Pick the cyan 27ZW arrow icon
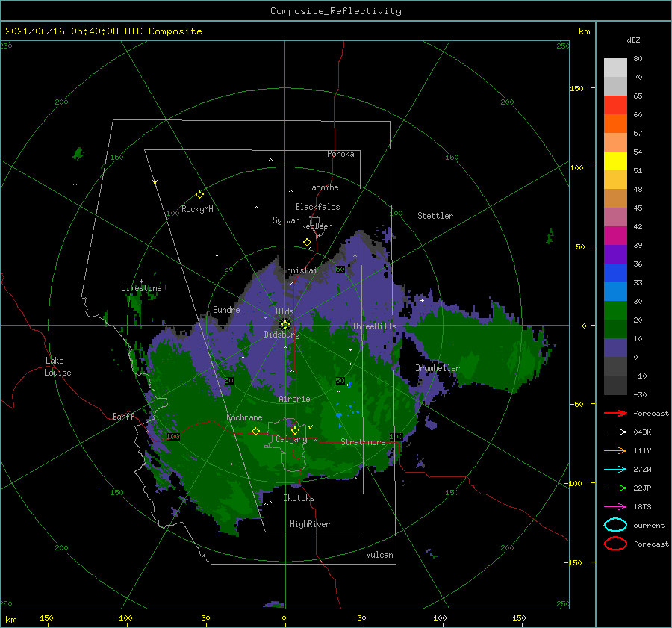 coord(615,470)
